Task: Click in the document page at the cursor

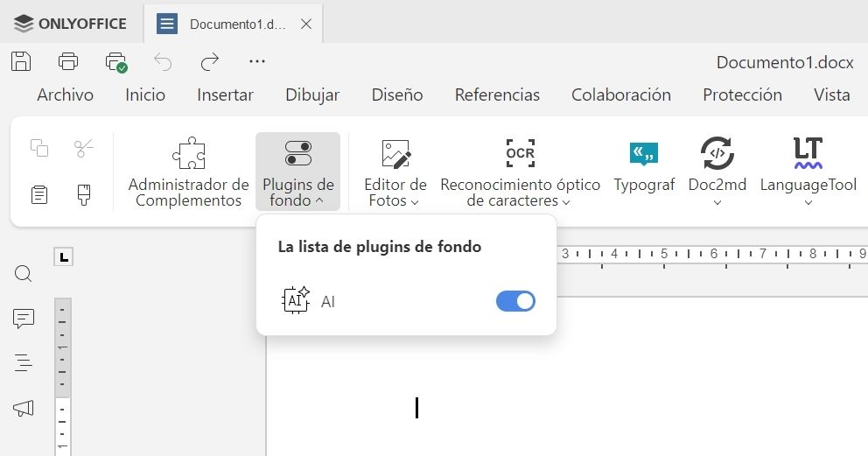Action: 416,408
